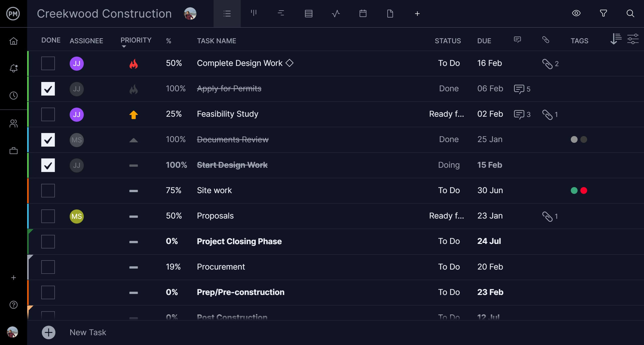Click the green tag swatch on Site work
This screenshot has width=644, height=345.
574,190
